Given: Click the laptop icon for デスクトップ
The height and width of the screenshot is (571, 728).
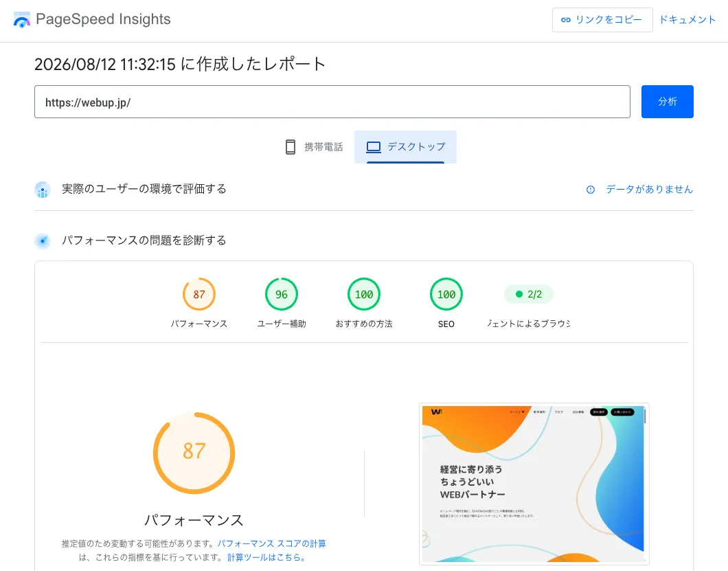Looking at the screenshot, I should pyautogui.click(x=374, y=147).
